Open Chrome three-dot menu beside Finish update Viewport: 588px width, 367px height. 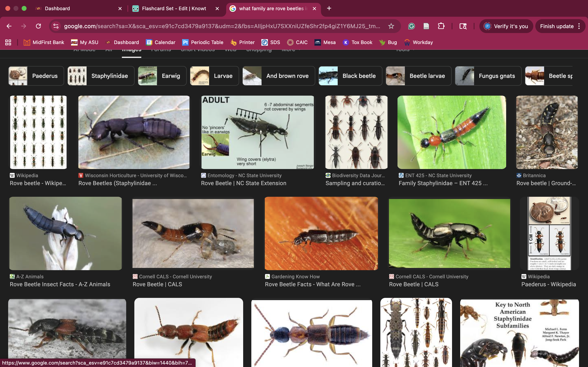[x=579, y=26]
